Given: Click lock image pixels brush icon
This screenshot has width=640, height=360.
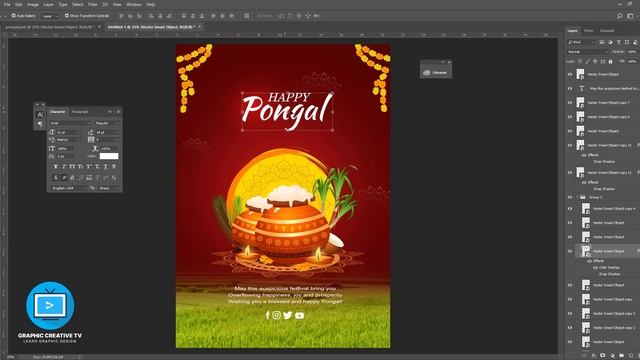Looking at the screenshot, I should (588, 62).
